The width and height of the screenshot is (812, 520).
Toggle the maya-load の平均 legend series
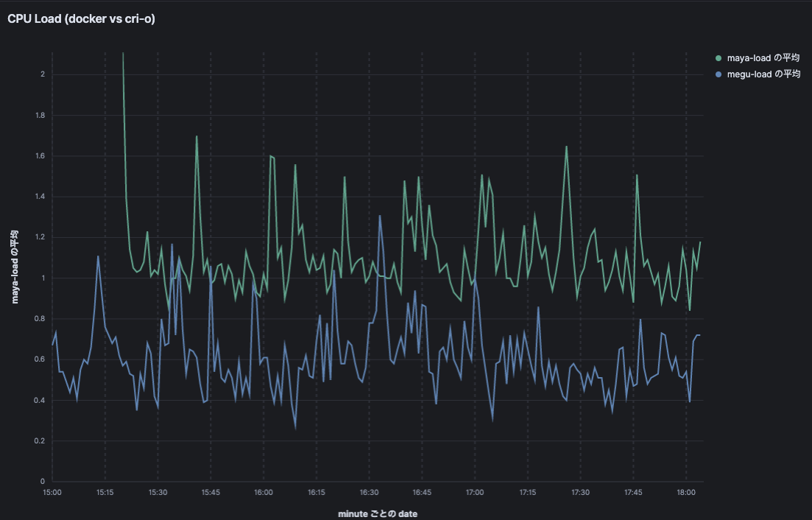click(x=763, y=58)
